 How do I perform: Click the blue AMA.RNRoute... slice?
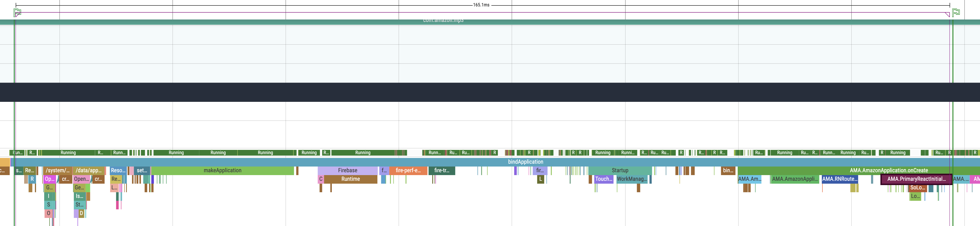tap(839, 179)
